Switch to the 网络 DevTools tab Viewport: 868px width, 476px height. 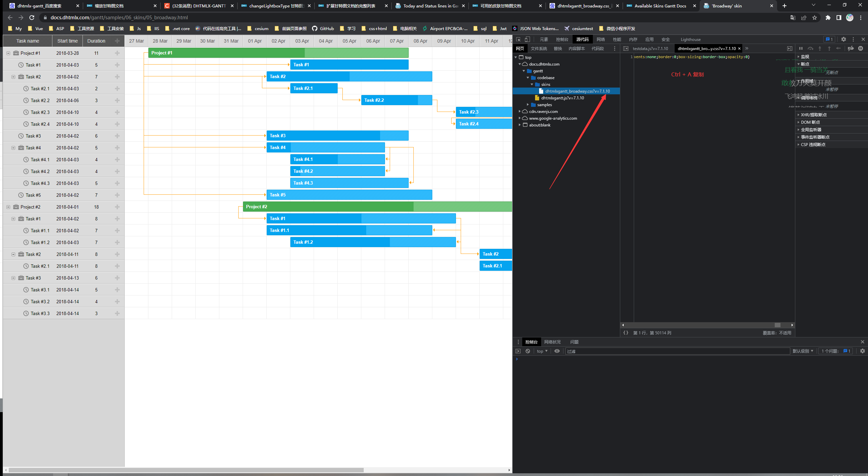pos(601,39)
